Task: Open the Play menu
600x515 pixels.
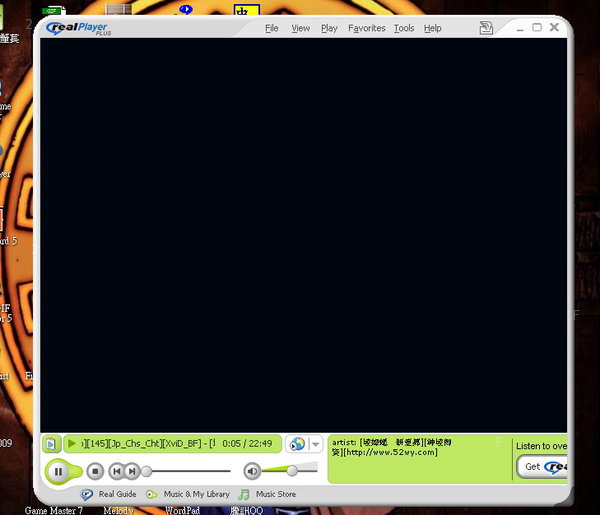Action: pos(329,29)
